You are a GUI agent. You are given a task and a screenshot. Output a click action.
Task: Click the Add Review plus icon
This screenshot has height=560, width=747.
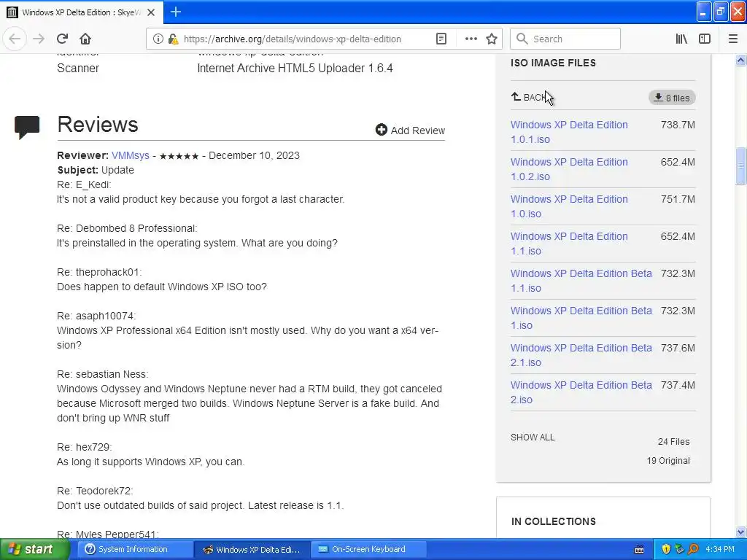[381, 130]
